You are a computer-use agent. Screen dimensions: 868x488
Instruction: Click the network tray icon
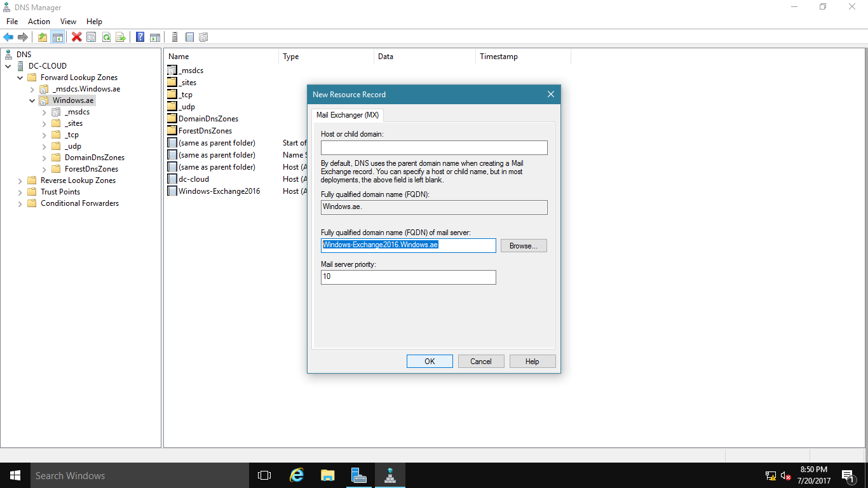(770, 476)
